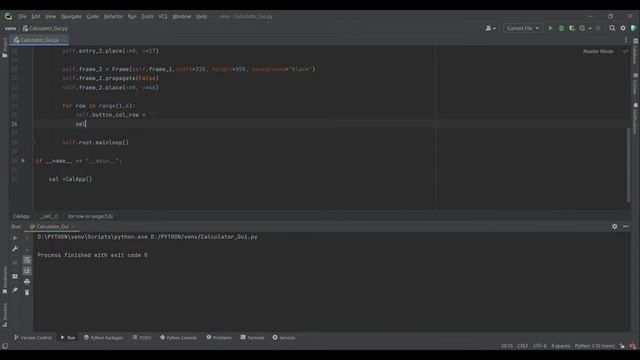Click CalApp breadcrumb below the editor
This screenshot has height=360, width=640.
(21, 216)
